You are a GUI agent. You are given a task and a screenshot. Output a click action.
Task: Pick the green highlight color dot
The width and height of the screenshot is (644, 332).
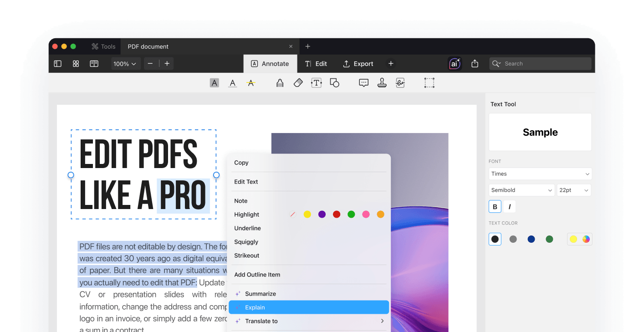[x=351, y=215]
